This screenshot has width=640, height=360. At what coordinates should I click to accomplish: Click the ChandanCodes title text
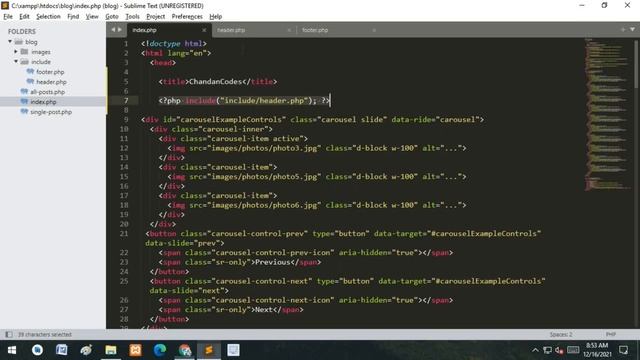pyautogui.click(x=216, y=82)
